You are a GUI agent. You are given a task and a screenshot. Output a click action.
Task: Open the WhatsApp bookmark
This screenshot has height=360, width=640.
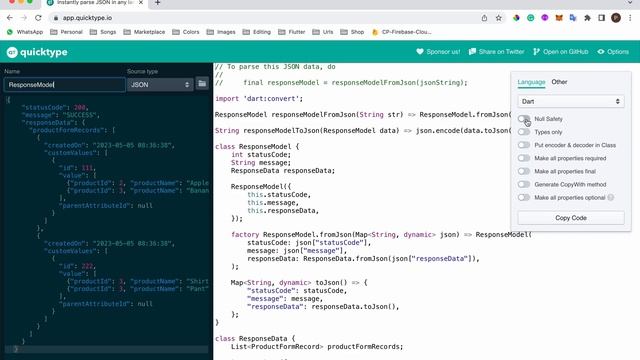coord(25,32)
